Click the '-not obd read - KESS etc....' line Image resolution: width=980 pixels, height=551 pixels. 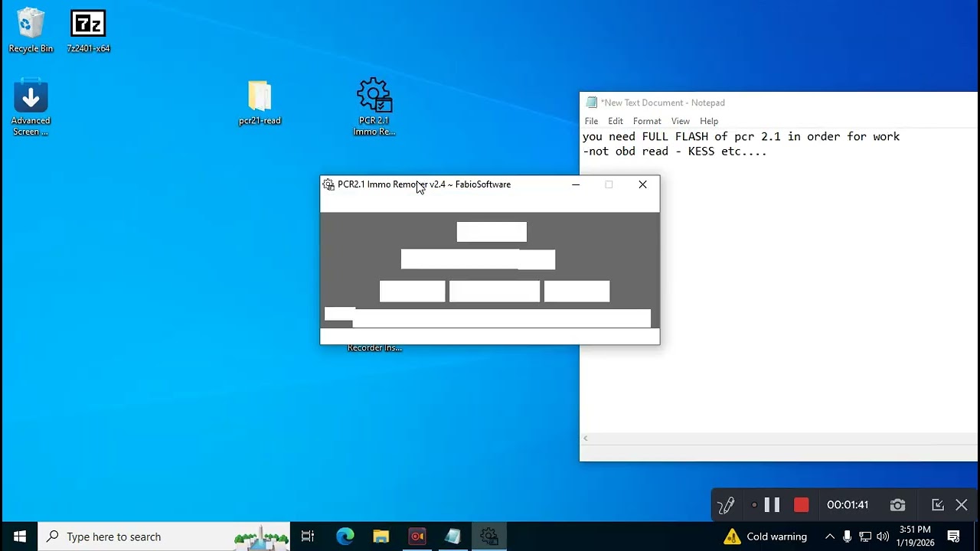tap(675, 152)
